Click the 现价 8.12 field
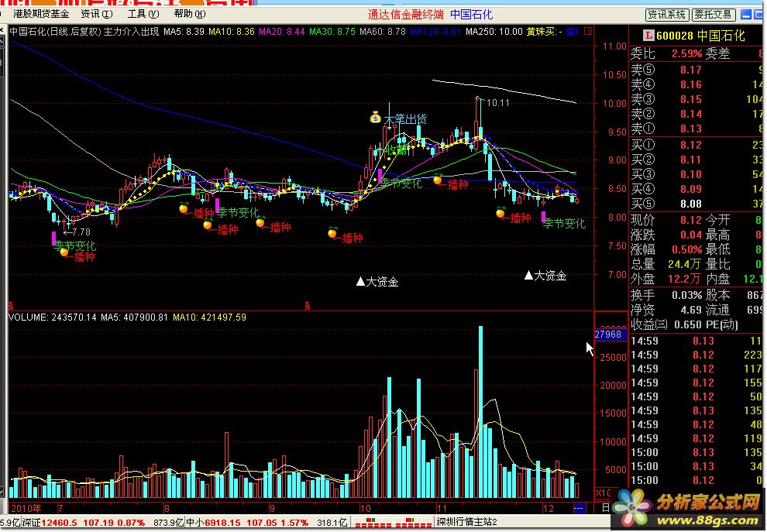 point(667,220)
